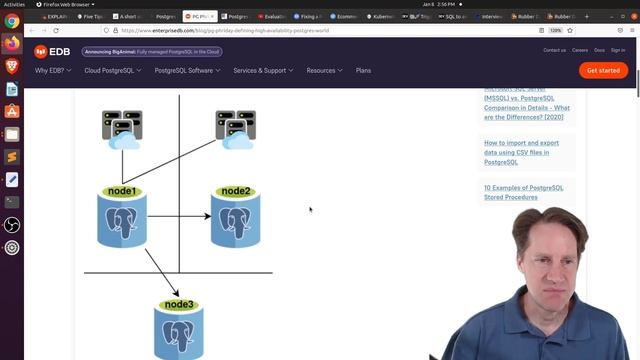Switch to the SQL tab

[451, 17]
